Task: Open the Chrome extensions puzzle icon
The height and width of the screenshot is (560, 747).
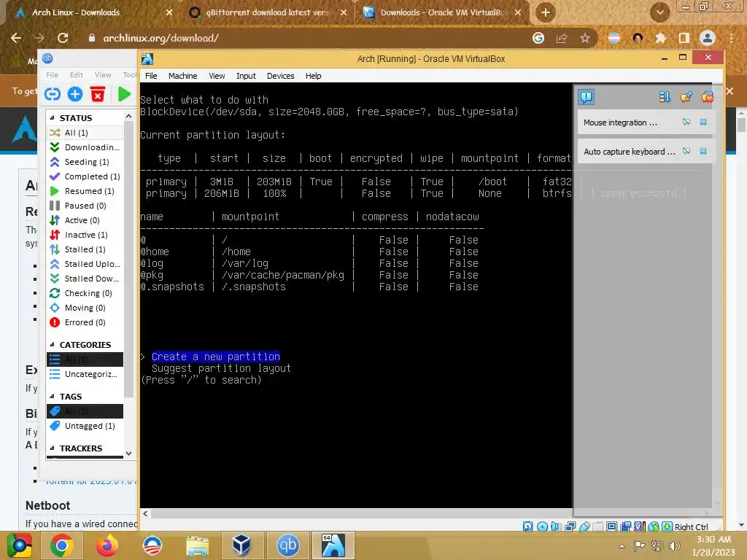Action: pyautogui.click(x=660, y=38)
